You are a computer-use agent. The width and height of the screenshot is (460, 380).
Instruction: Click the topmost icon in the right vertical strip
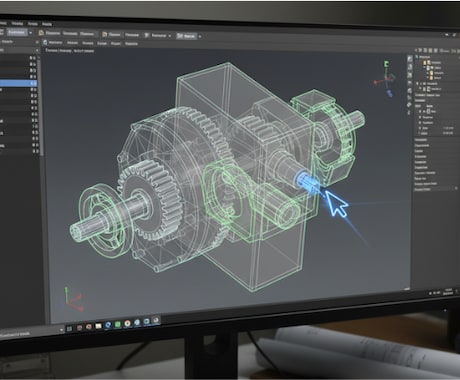click(x=410, y=59)
